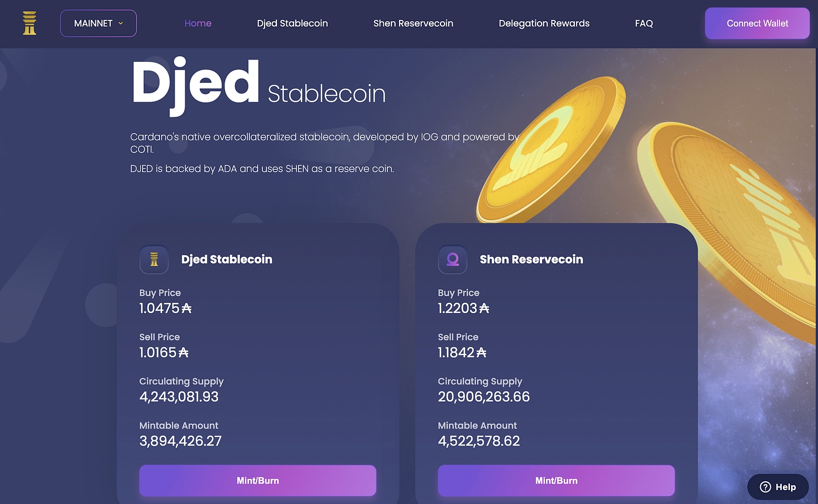Viewport: 818px width, 504px height.
Task: Click the ADA symbol beside Djed buy price
Action: (186, 308)
